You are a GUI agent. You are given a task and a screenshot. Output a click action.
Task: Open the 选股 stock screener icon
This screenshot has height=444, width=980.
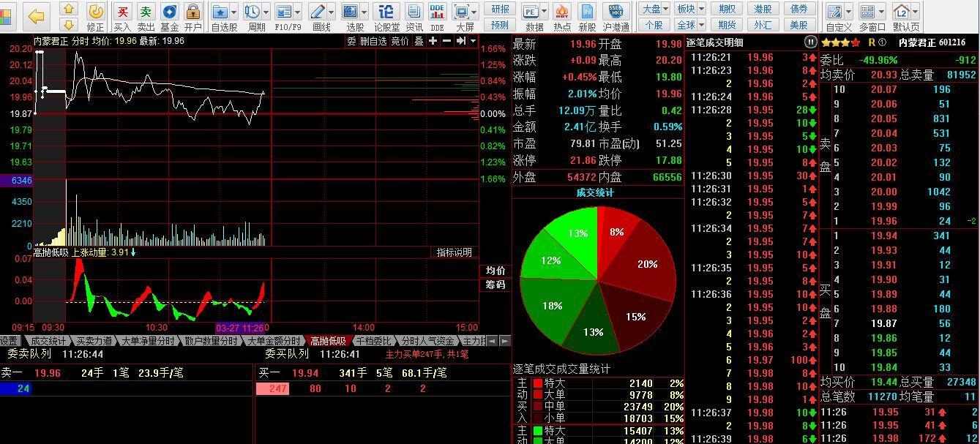click(x=350, y=12)
